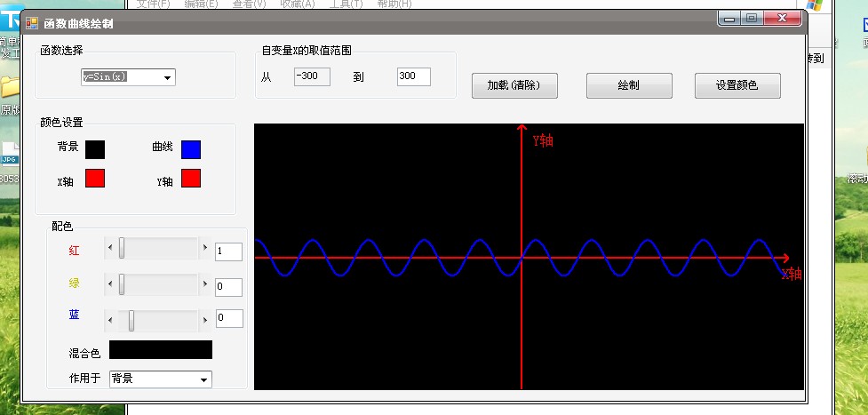
Task: Click the folder icon on the desktop
Action: pos(9,87)
